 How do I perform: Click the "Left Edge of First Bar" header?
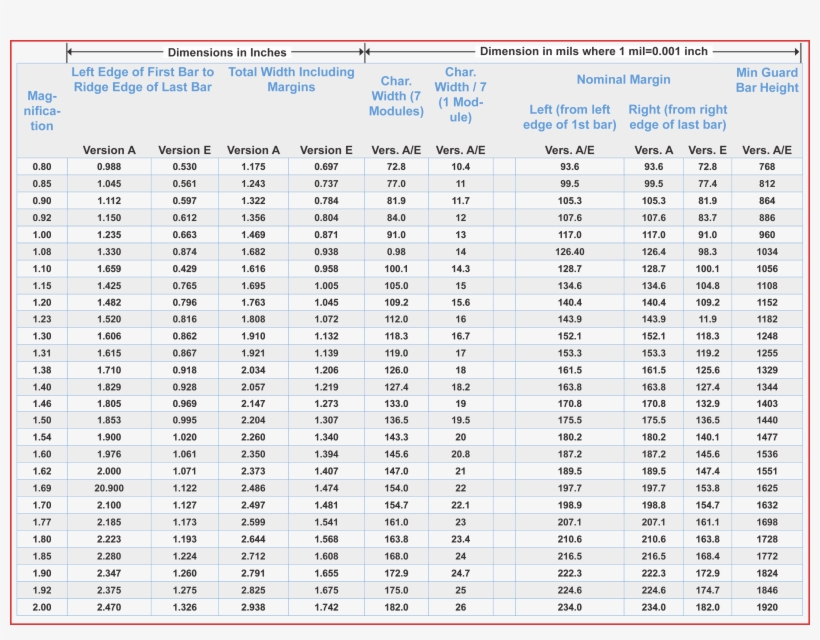coord(142,80)
